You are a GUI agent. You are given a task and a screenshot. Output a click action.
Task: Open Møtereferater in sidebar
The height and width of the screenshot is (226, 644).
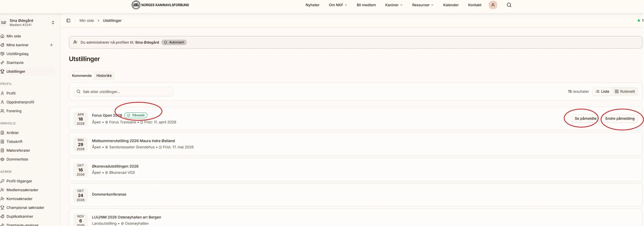pyautogui.click(x=18, y=150)
